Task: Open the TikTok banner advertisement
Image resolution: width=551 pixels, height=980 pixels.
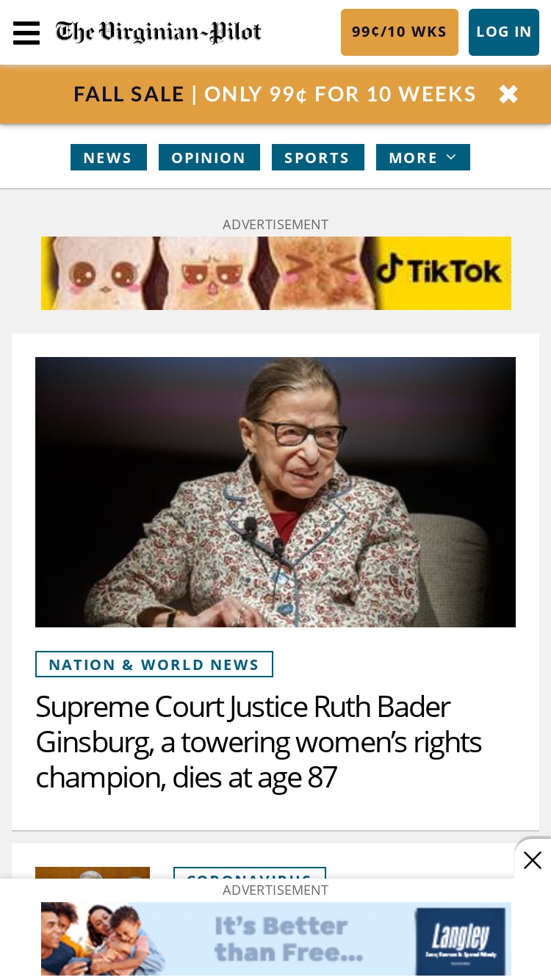Action: [276, 273]
